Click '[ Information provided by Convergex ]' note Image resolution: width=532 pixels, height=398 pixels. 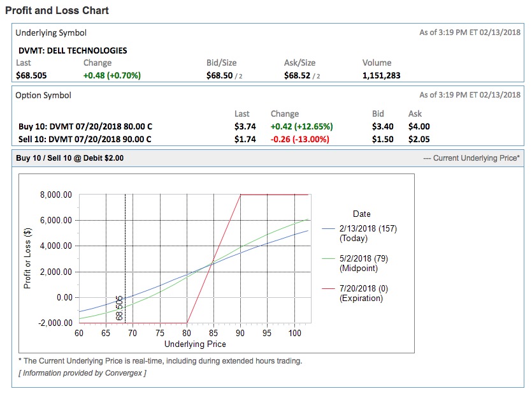[82, 373]
